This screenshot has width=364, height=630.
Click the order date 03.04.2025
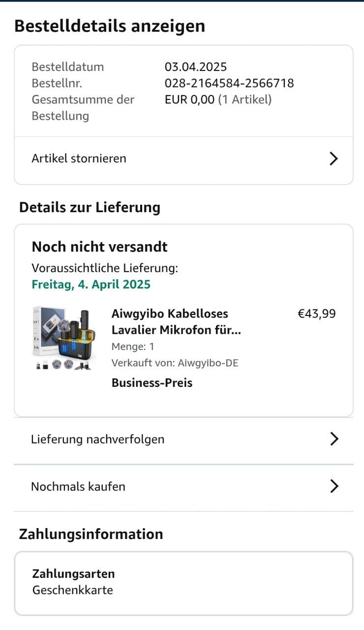point(196,67)
